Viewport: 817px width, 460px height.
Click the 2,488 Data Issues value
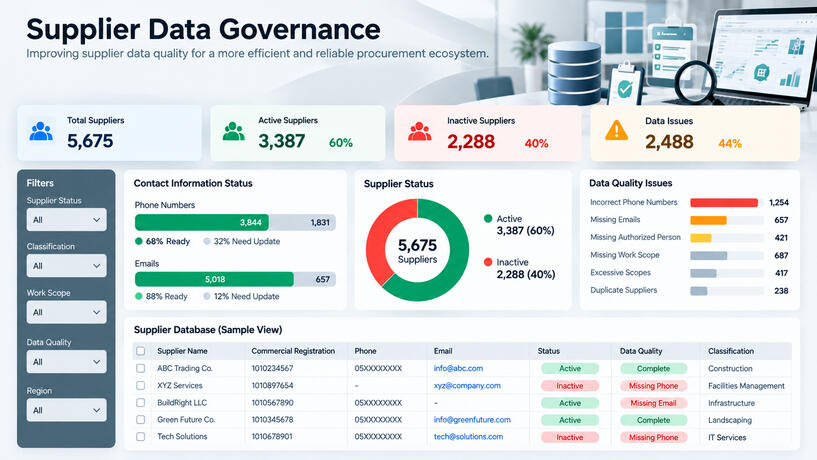click(x=669, y=142)
